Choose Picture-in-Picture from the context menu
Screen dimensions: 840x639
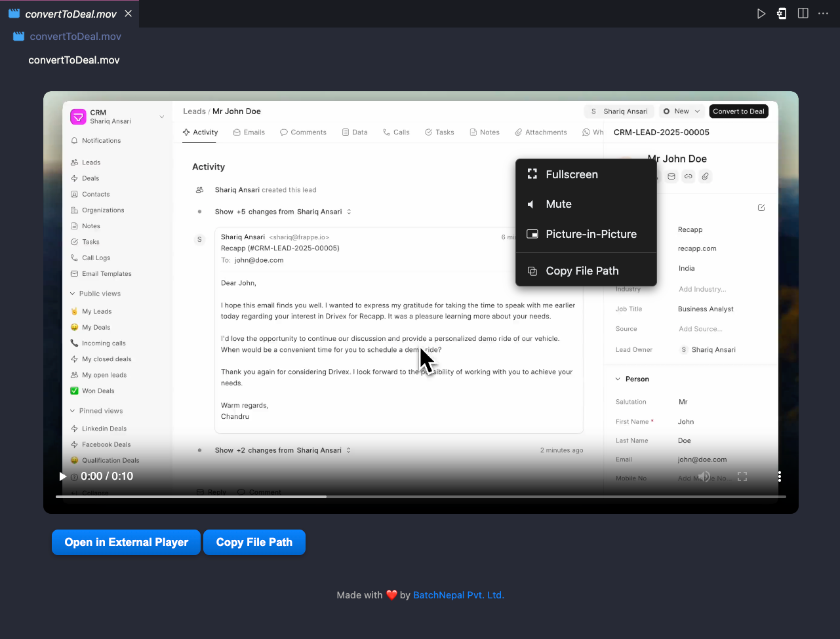pos(586,234)
